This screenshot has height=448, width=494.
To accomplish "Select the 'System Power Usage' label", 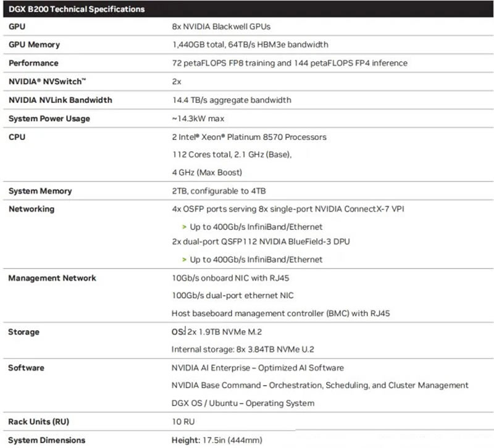I will (x=49, y=118).
